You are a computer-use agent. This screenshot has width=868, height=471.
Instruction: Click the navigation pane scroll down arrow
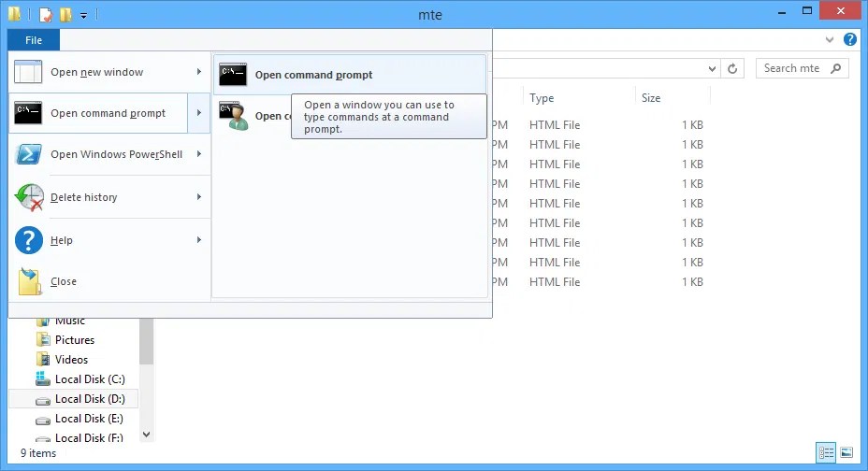coord(146,435)
